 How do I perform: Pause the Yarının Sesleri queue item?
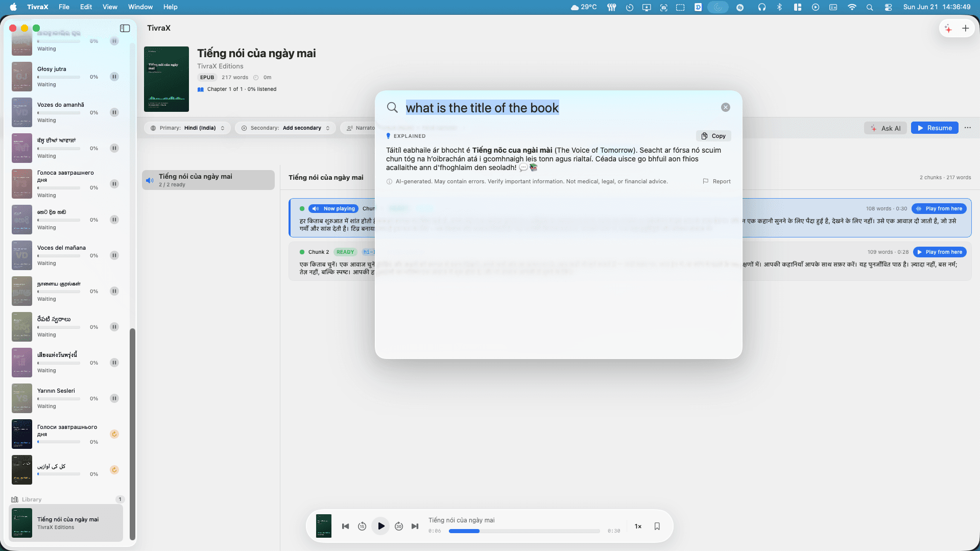114,398
